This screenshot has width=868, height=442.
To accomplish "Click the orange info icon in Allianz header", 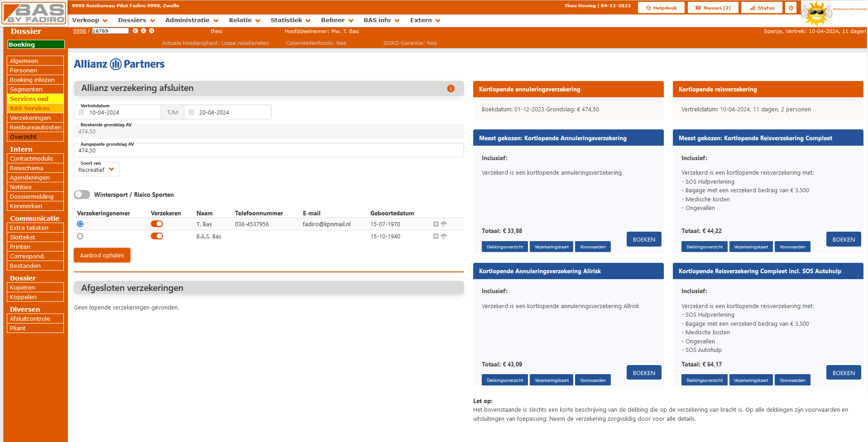I will tap(451, 88).
